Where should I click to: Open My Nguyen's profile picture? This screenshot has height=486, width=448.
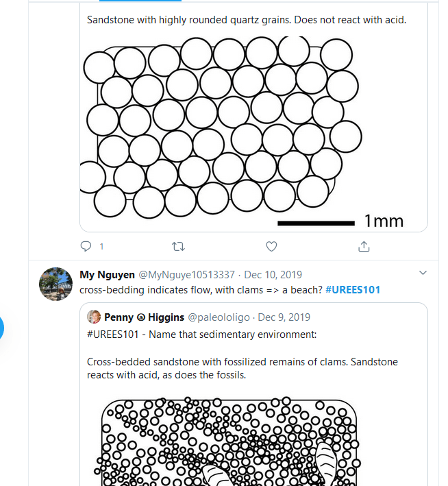click(55, 284)
